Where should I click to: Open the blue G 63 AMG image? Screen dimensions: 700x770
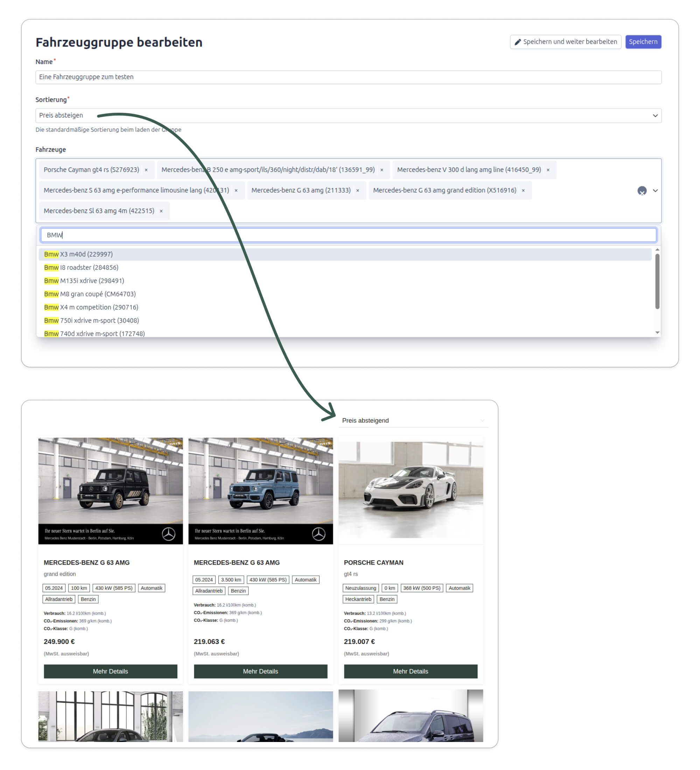click(260, 491)
